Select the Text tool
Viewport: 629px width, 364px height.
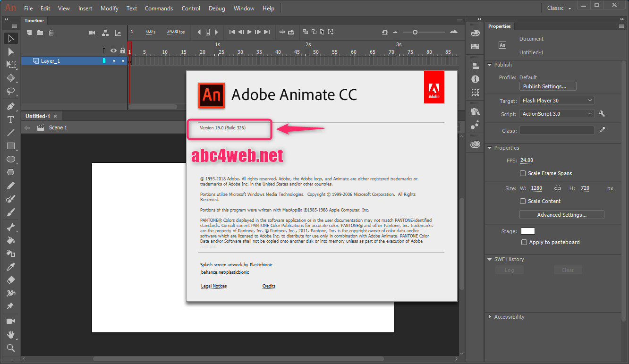tap(10, 119)
